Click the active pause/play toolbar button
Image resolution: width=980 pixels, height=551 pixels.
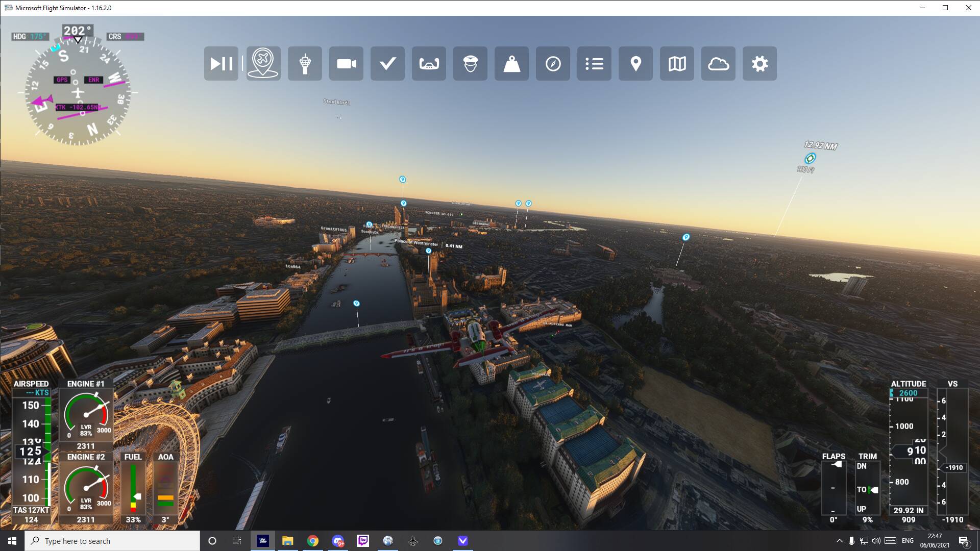(x=221, y=64)
